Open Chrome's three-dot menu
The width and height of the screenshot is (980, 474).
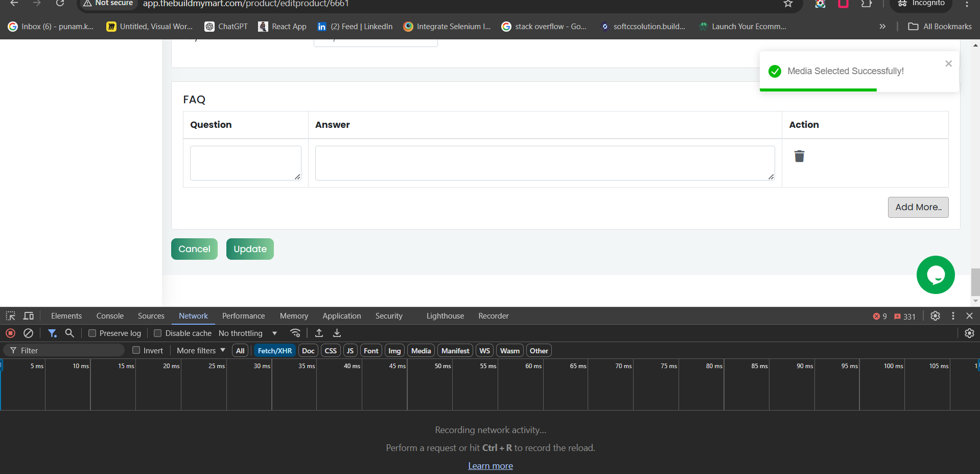click(967, 4)
